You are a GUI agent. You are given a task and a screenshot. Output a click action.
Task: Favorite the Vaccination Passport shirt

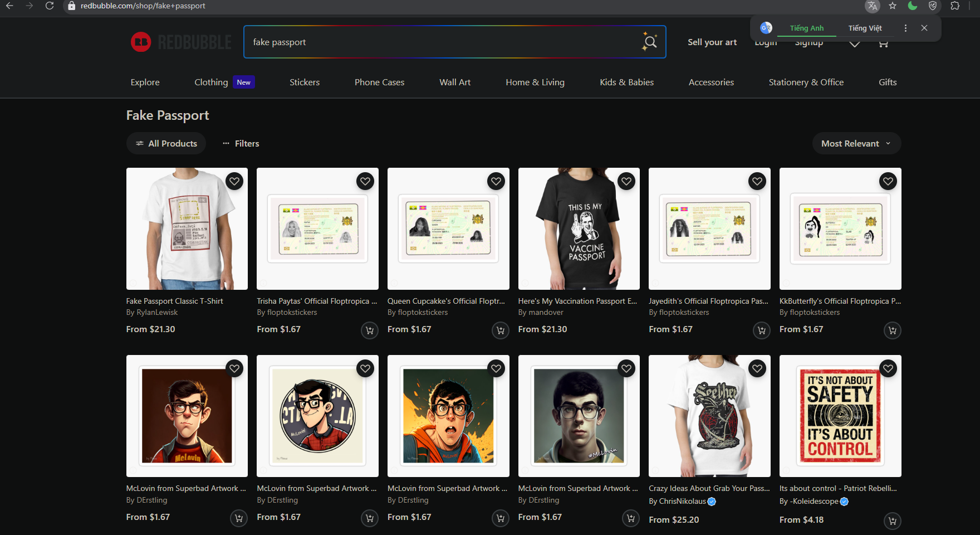pos(626,181)
